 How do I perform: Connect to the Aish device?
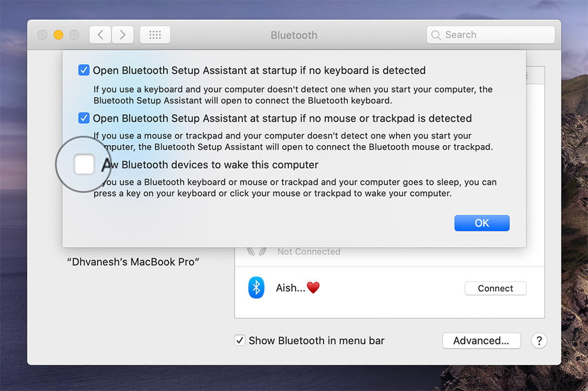click(495, 288)
